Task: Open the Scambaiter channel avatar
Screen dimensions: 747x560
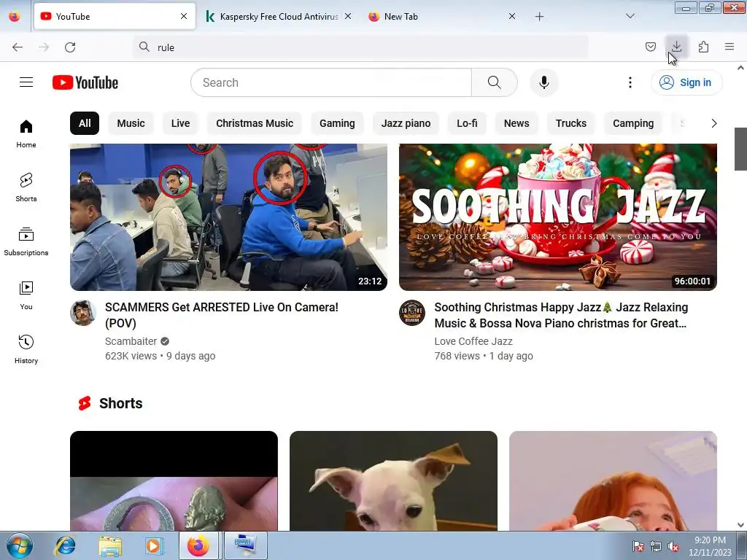Action: (x=83, y=313)
